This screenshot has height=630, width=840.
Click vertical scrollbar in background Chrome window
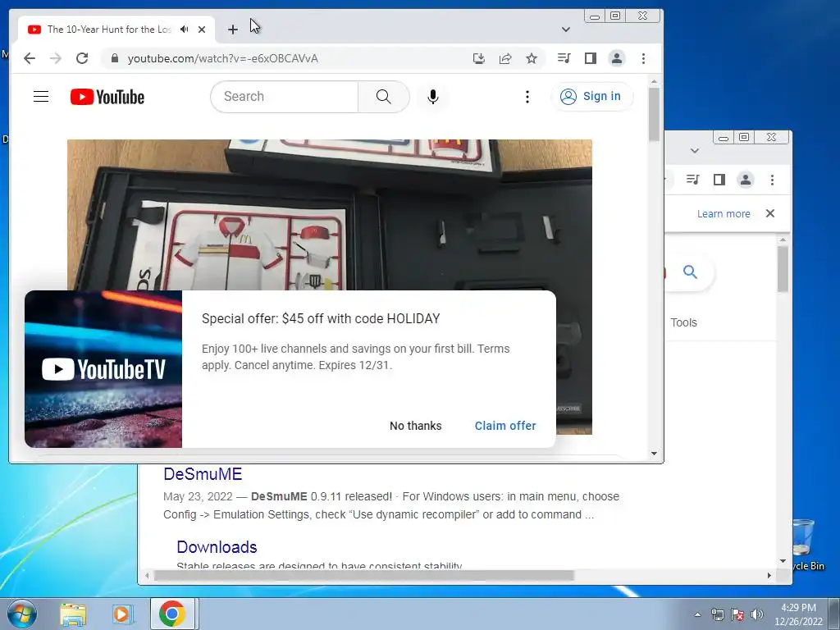click(x=783, y=268)
